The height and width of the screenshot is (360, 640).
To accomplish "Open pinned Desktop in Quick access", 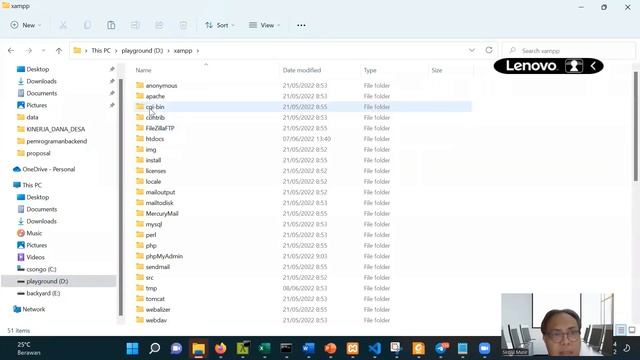I will coord(38,69).
